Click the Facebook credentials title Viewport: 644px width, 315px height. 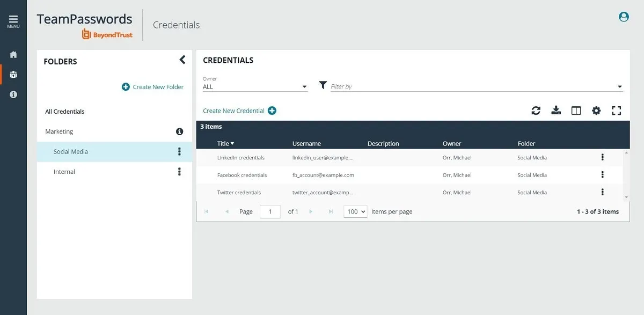(241, 175)
